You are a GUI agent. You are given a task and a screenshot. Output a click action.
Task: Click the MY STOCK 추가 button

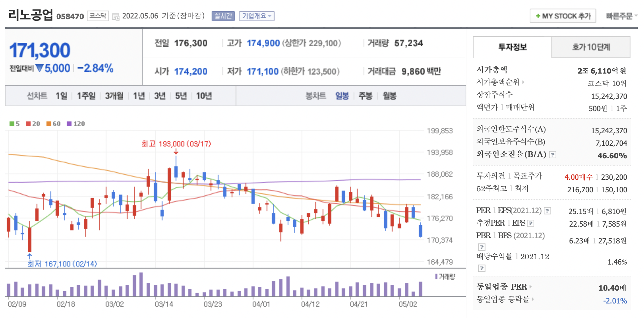pyautogui.click(x=563, y=16)
